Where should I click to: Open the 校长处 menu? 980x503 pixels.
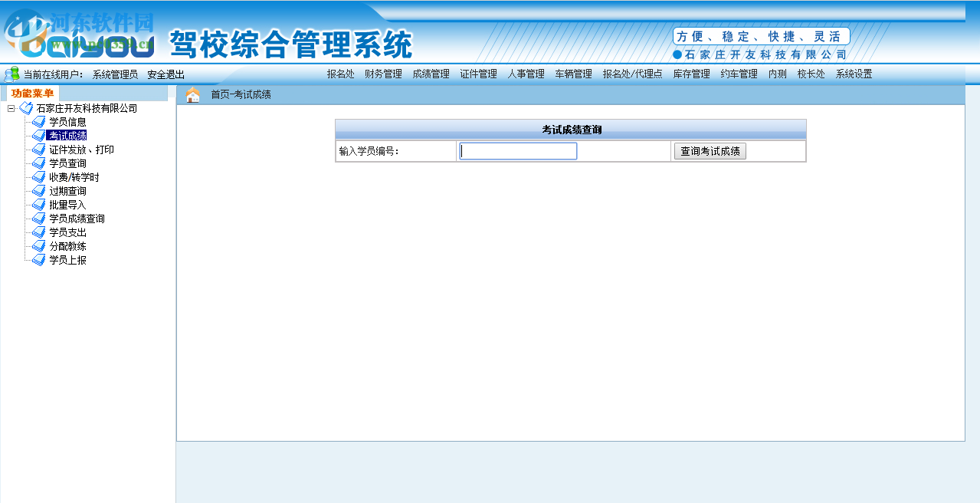tap(810, 74)
